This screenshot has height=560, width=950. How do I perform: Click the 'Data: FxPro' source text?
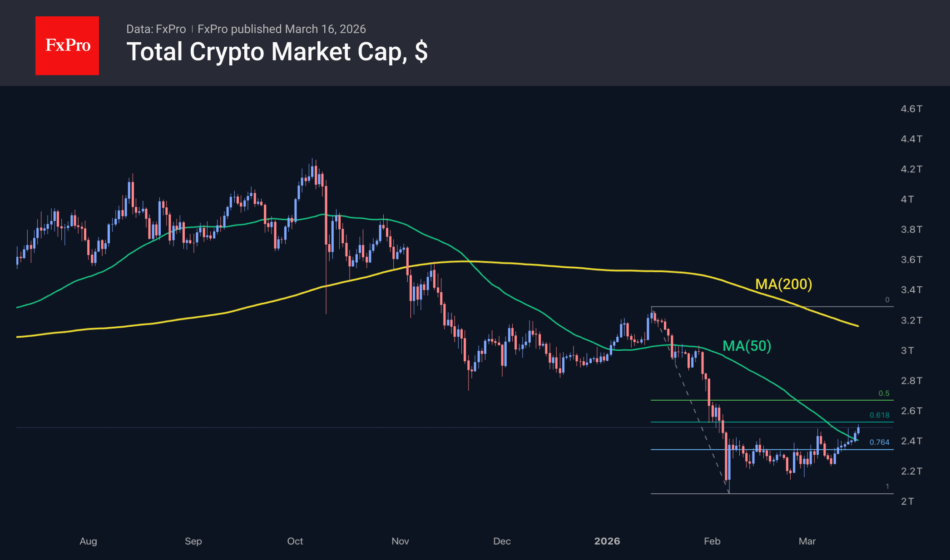tap(156, 29)
